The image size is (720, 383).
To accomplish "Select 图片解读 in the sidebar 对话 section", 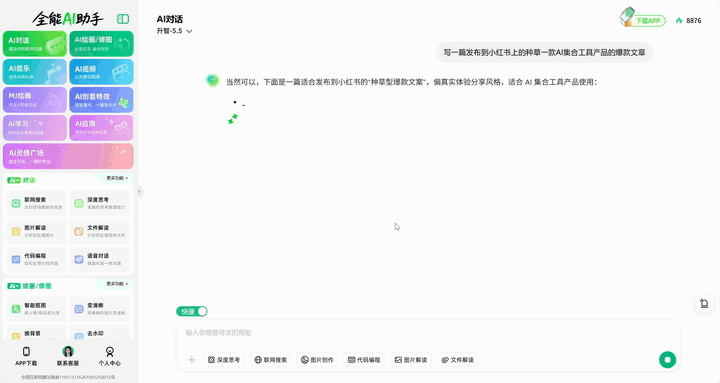I will click(36, 231).
